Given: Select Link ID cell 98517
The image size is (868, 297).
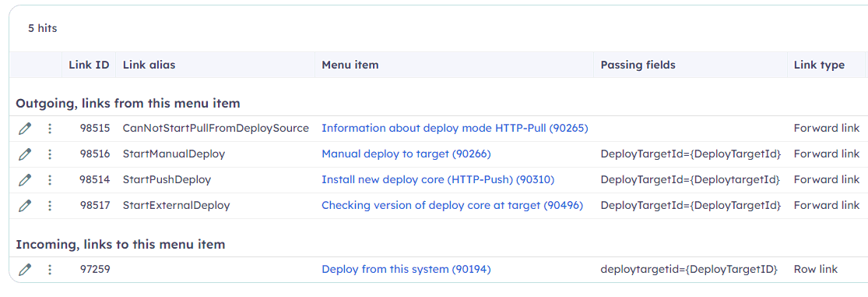Looking at the screenshot, I should (x=95, y=206).
